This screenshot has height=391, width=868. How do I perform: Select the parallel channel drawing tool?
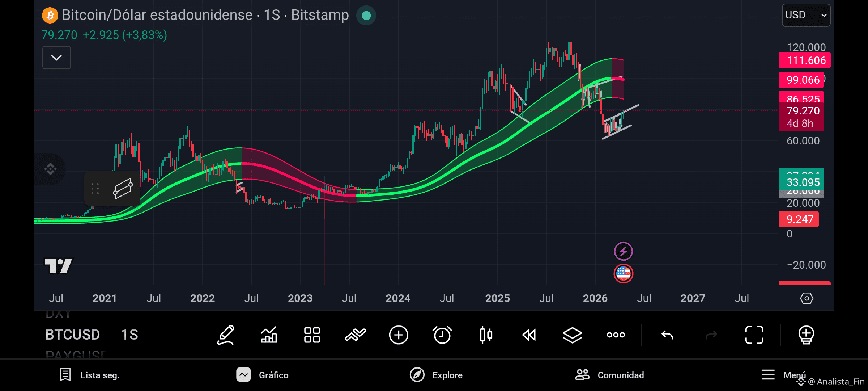(x=123, y=188)
